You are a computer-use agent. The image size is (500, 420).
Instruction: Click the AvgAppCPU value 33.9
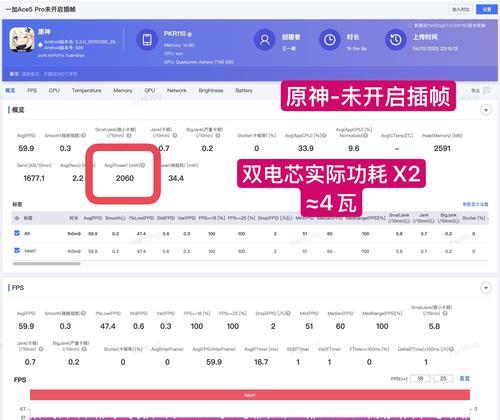[x=305, y=148]
